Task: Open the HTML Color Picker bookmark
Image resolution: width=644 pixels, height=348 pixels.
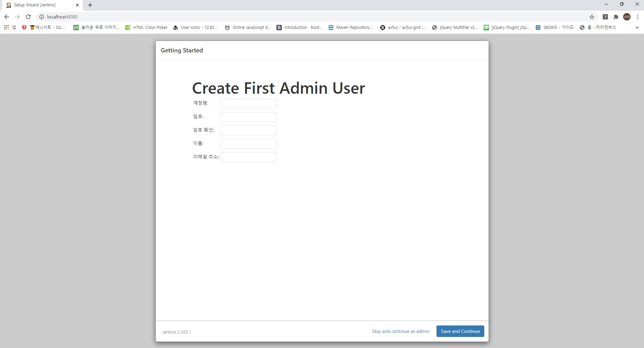Action: point(146,28)
